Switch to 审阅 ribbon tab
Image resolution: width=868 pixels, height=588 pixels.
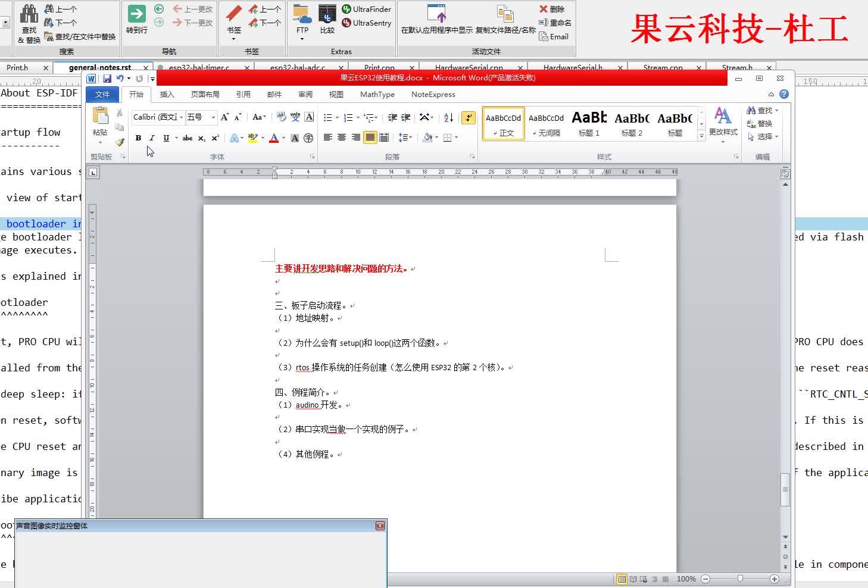305,94
